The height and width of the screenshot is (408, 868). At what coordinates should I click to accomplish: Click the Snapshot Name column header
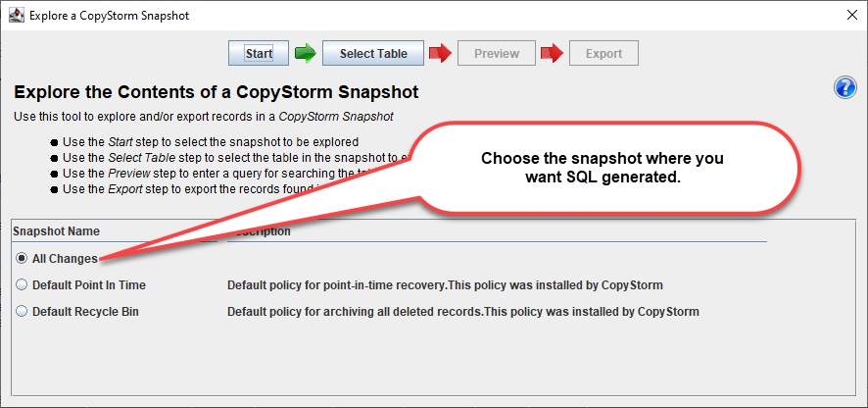[x=57, y=231]
